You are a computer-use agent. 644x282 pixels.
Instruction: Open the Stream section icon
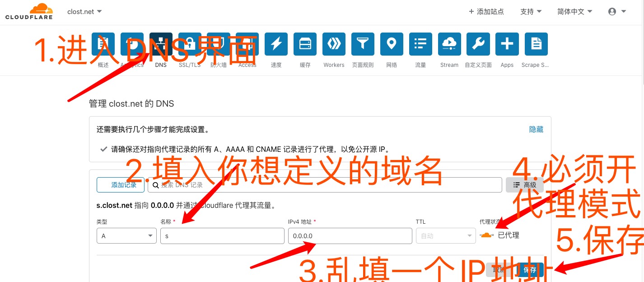[449, 44]
